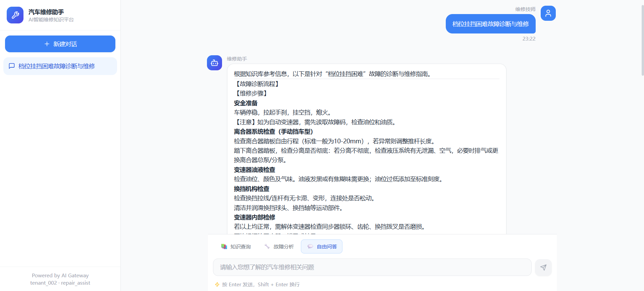The width and height of the screenshot is (644, 291).
Task: Start a new chat with 新建对话
Action: tap(60, 44)
